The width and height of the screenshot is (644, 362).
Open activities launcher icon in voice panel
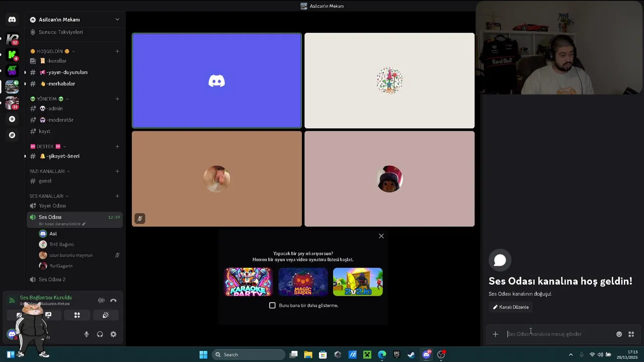pyautogui.click(x=77, y=315)
